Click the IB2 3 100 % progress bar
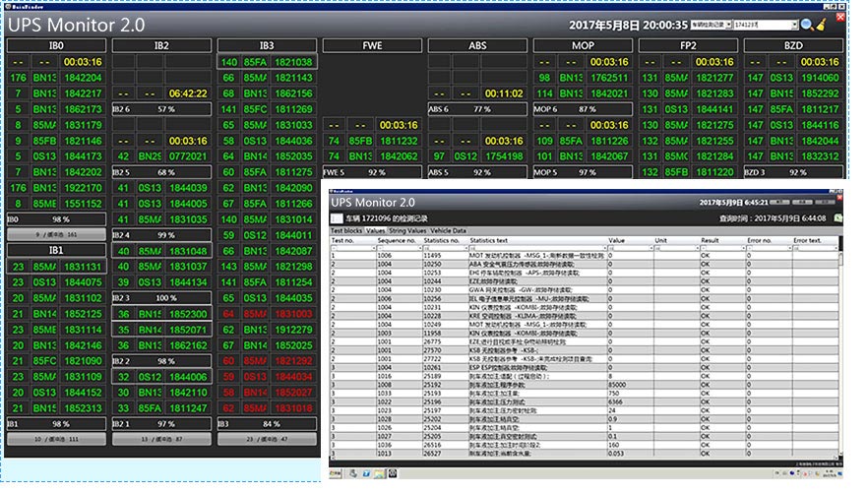Image resolution: width=868 pixels, height=493 pixels. [x=161, y=298]
